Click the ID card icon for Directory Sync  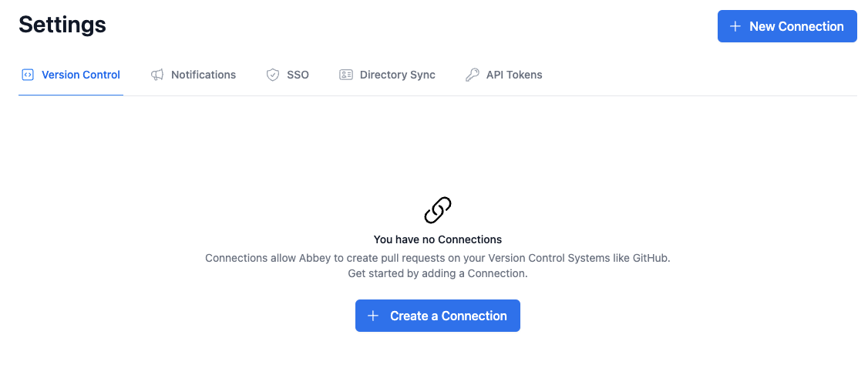click(346, 75)
